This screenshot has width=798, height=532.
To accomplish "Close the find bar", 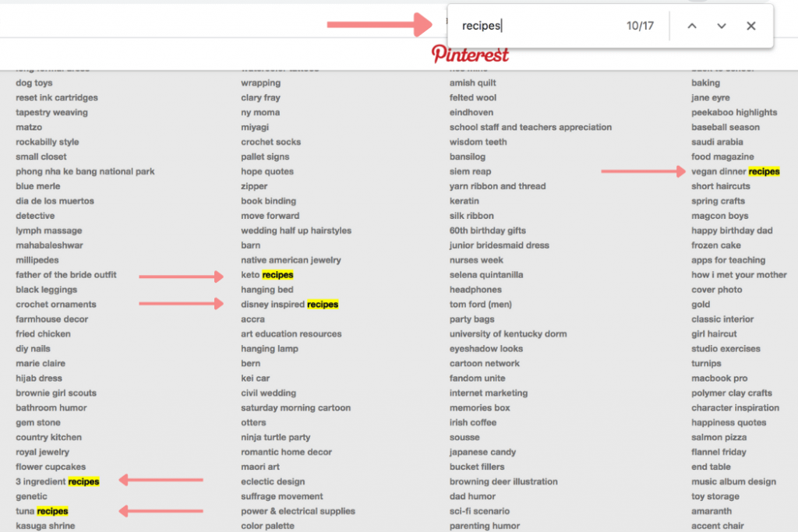I will tap(750, 26).
